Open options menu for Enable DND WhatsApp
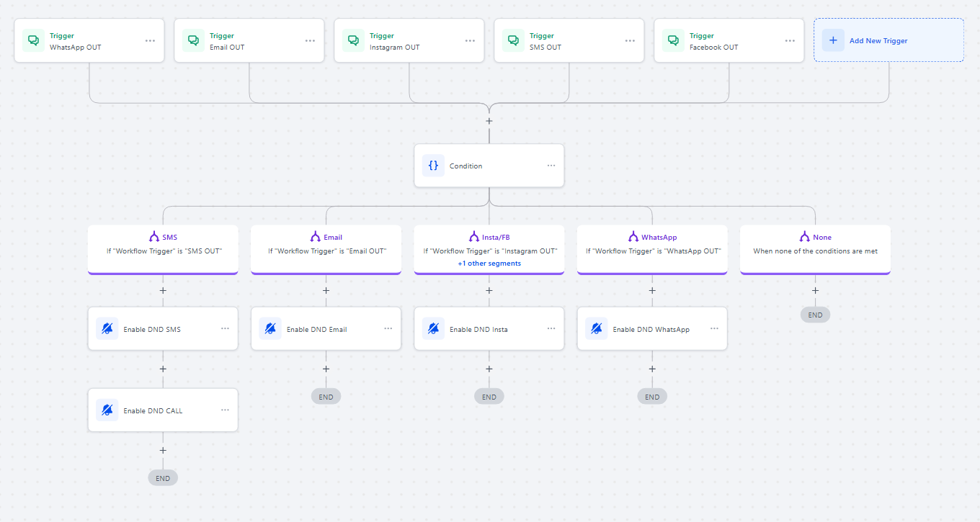This screenshot has height=522, width=980. (x=714, y=328)
